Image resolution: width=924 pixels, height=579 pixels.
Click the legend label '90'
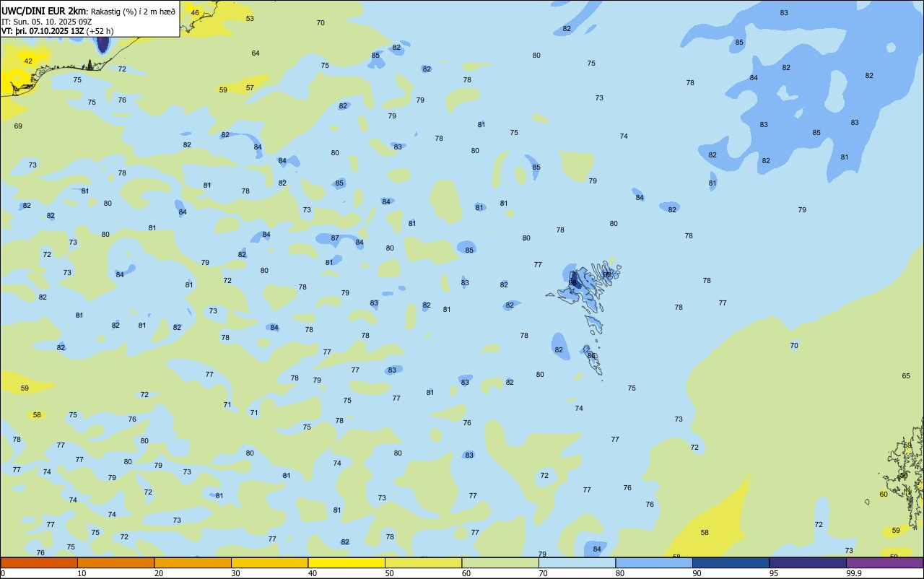697,573
